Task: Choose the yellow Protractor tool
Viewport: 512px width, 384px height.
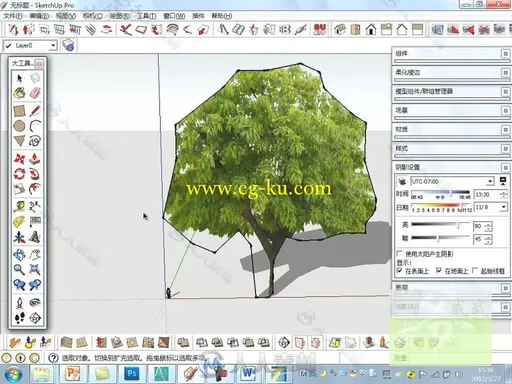Action: click(x=19, y=221)
